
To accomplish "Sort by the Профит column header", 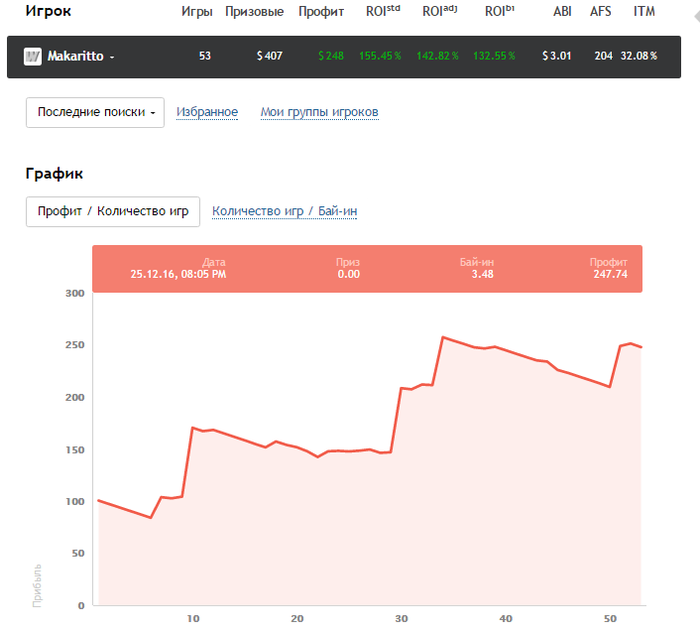I will pyautogui.click(x=321, y=12).
